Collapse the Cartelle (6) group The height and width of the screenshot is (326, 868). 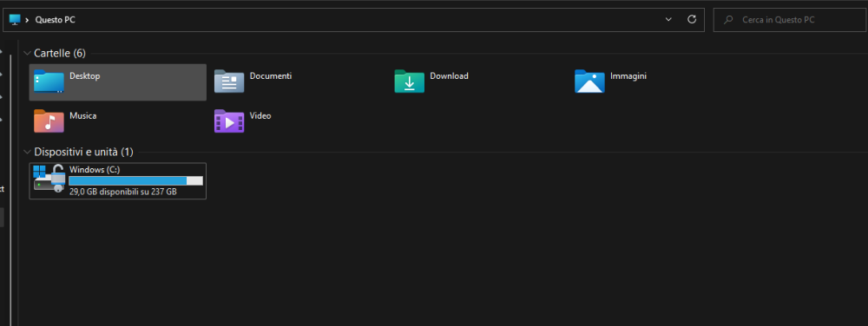click(27, 53)
